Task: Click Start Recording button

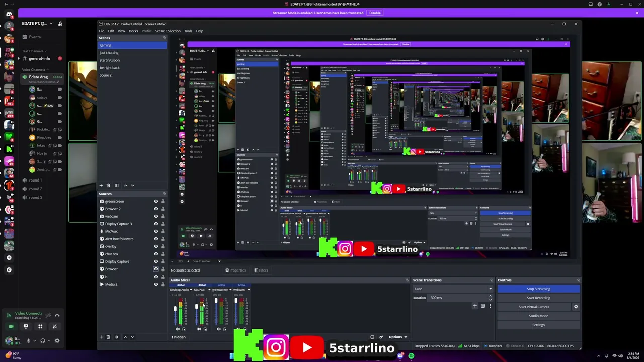Action: pos(538,298)
